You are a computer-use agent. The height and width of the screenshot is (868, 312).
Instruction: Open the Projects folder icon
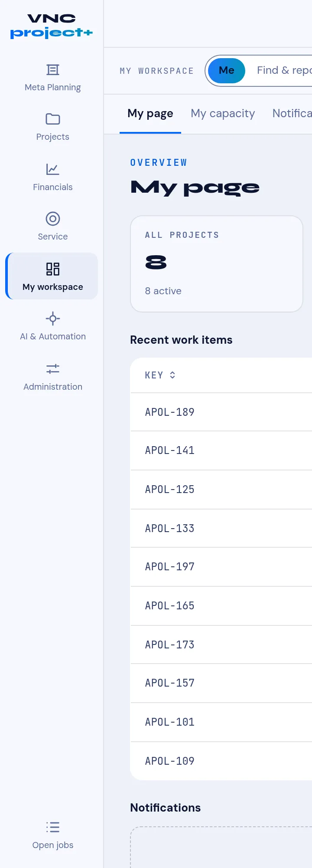pos(53,119)
